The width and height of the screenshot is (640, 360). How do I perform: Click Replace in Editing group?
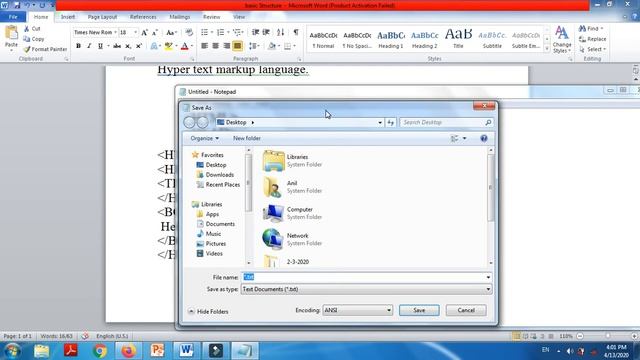593,39
